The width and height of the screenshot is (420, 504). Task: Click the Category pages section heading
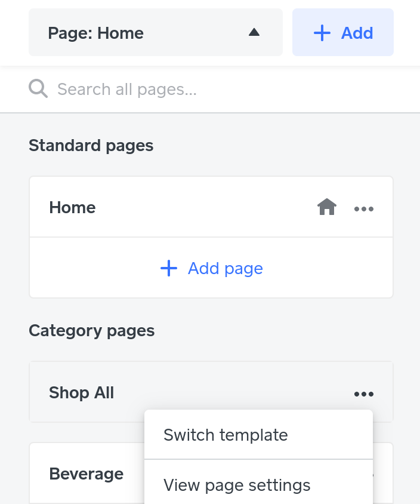click(x=92, y=331)
